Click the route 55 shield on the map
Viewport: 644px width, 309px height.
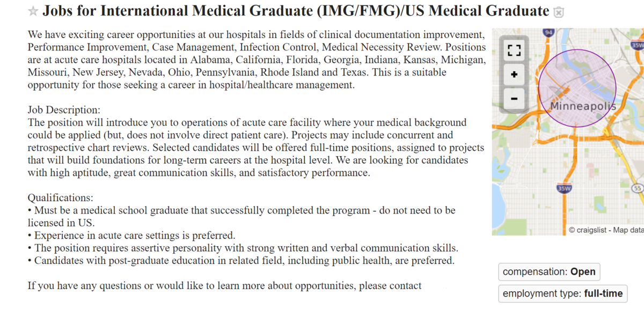pyautogui.click(x=638, y=188)
